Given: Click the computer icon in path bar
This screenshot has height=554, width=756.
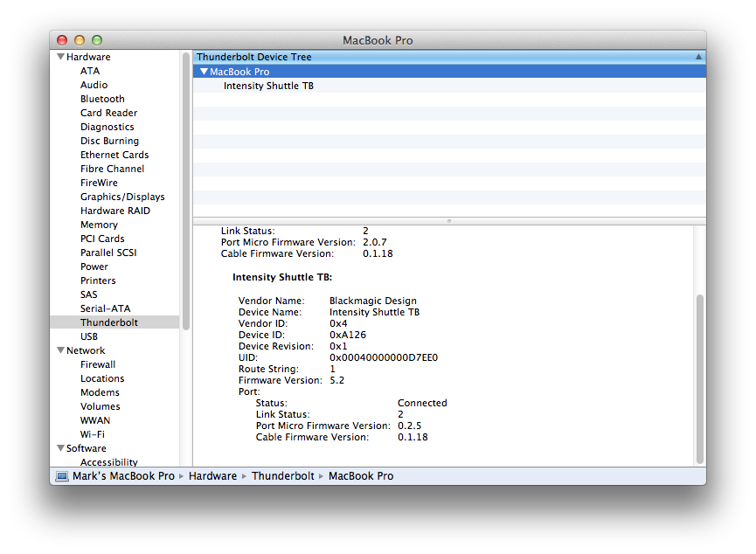Looking at the screenshot, I should point(62,476).
